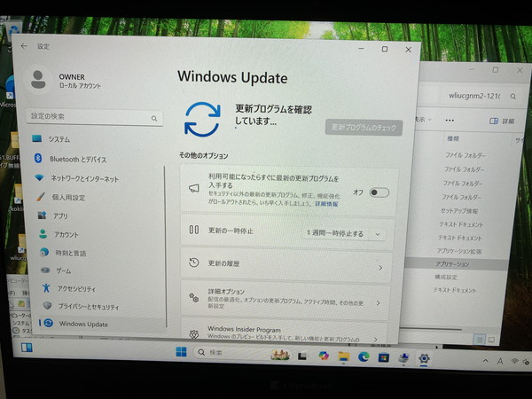Open 個人用設定 personalization page
This screenshot has height=399, width=532.
(x=68, y=197)
